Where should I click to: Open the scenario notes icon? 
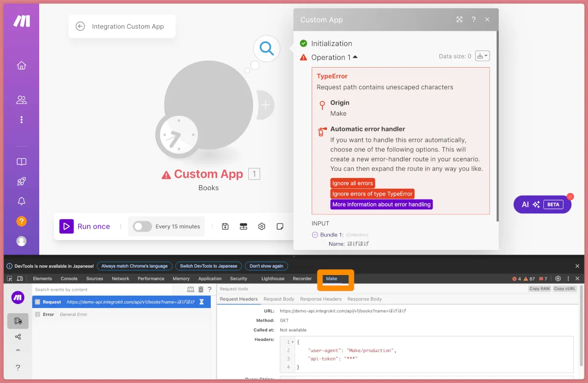tap(280, 227)
